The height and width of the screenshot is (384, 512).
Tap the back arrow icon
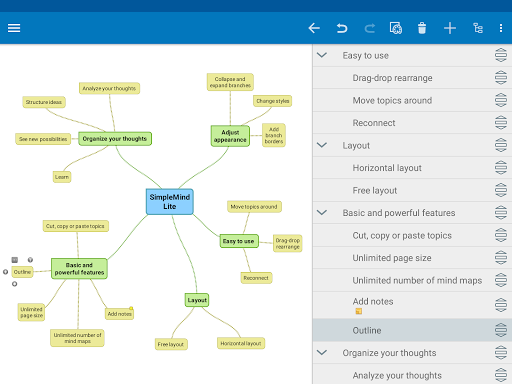pyautogui.click(x=314, y=28)
